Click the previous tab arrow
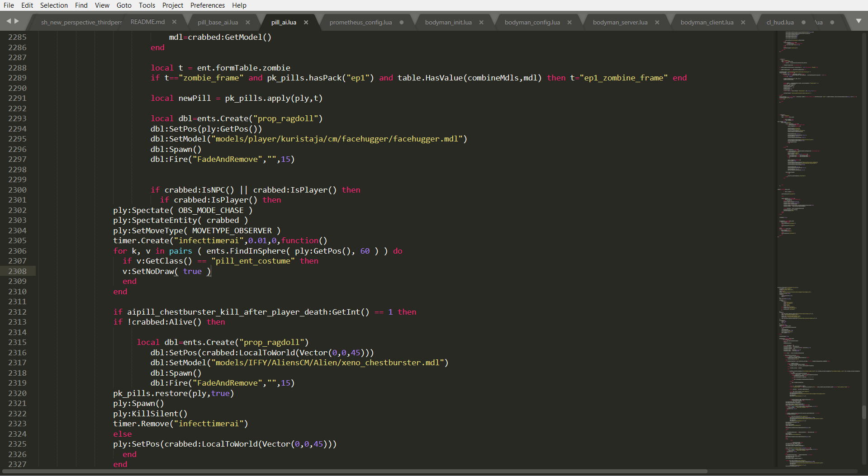This screenshot has height=476, width=868. pos(9,21)
